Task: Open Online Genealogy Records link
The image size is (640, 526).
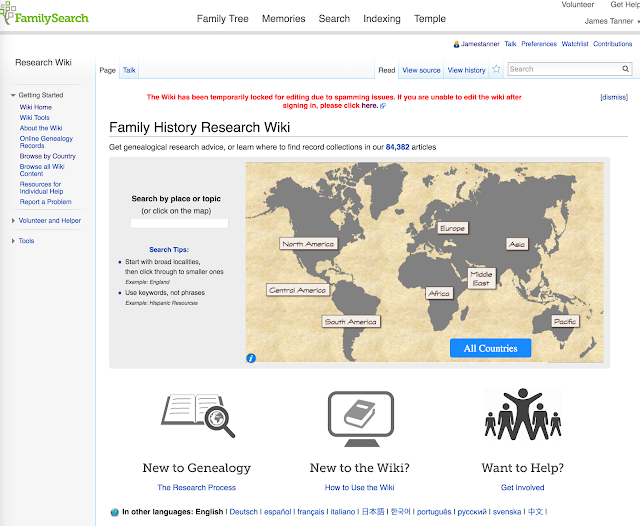Action: [x=46, y=142]
